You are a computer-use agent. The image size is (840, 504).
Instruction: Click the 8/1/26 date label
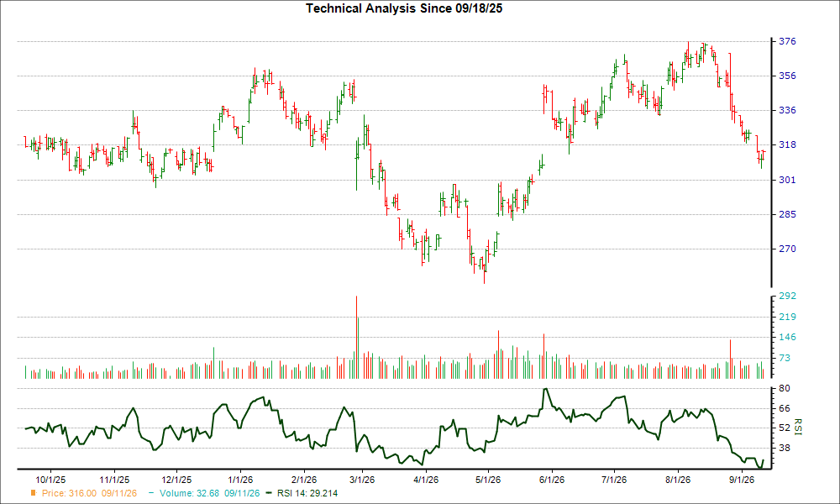[678, 480]
